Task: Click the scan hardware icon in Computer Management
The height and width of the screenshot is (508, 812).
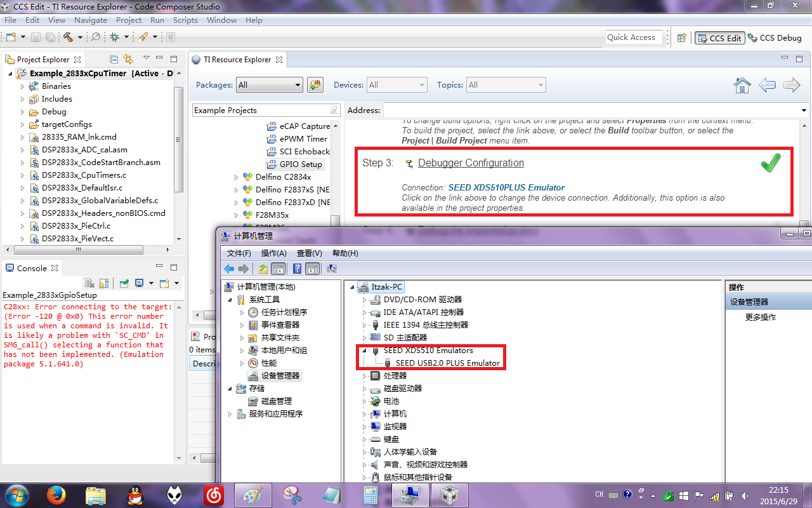Action: click(331, 269)
